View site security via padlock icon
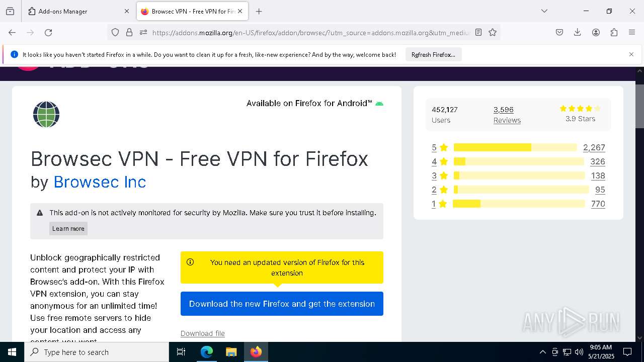 point(129,32)
